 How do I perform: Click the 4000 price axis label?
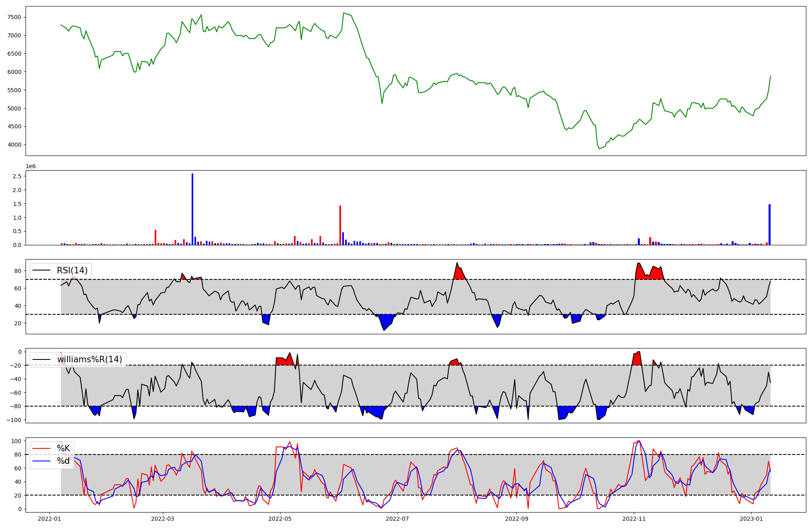point(14,145)
